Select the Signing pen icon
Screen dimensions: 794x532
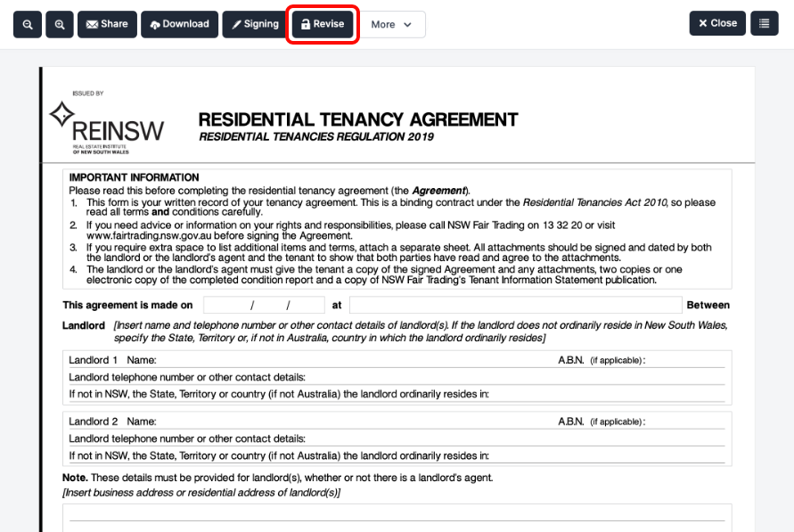[237, 24]
